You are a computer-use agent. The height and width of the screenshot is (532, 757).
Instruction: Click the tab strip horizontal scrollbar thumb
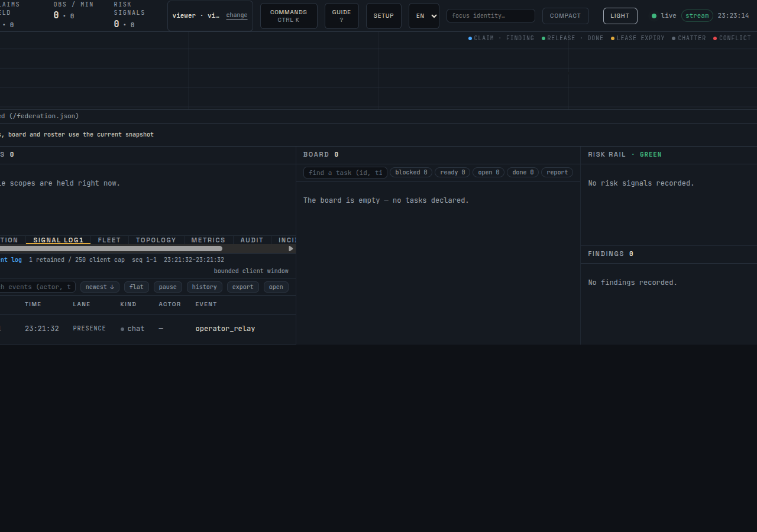111,249
